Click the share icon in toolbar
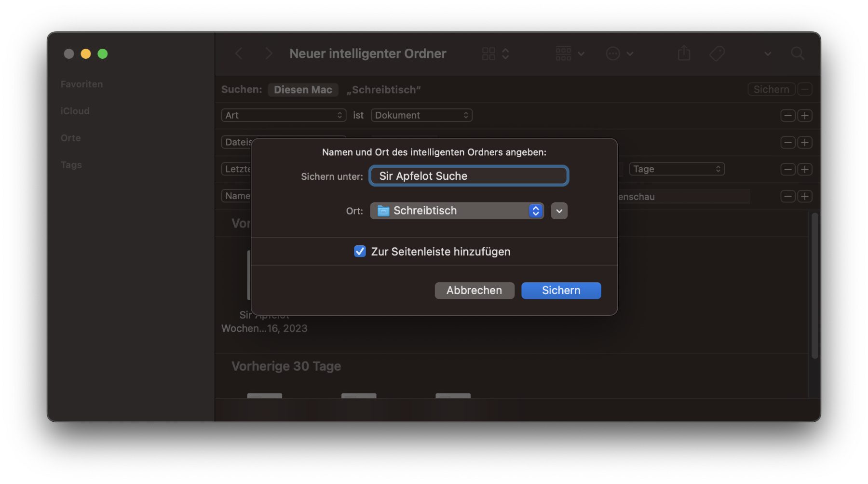This screenshot has height=484, width=868. click(x=684, y=54)
